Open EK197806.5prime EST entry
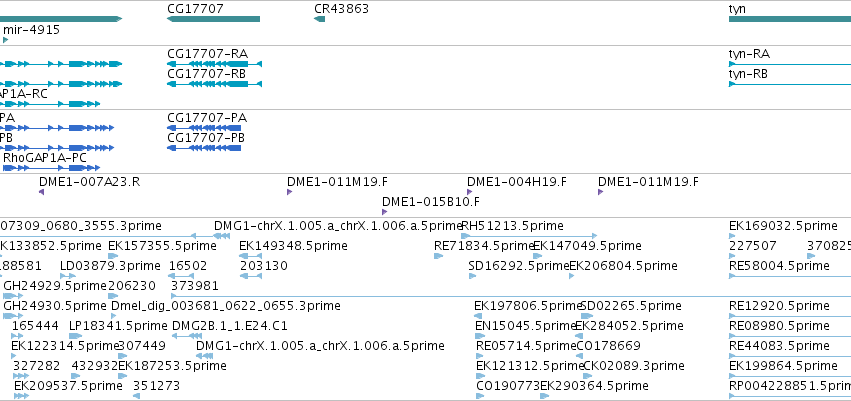Screen dimensions: 851x401 tap(528, 306)
